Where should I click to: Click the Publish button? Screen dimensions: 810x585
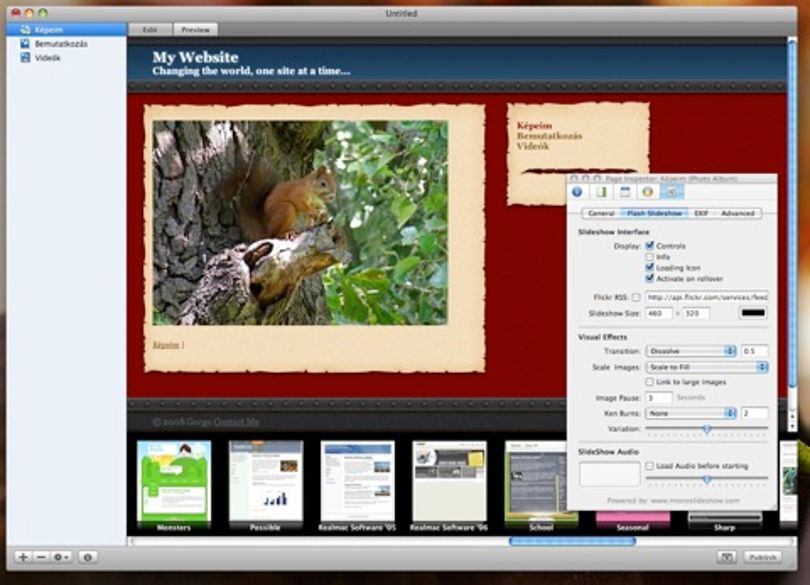[x=763, y=557]
